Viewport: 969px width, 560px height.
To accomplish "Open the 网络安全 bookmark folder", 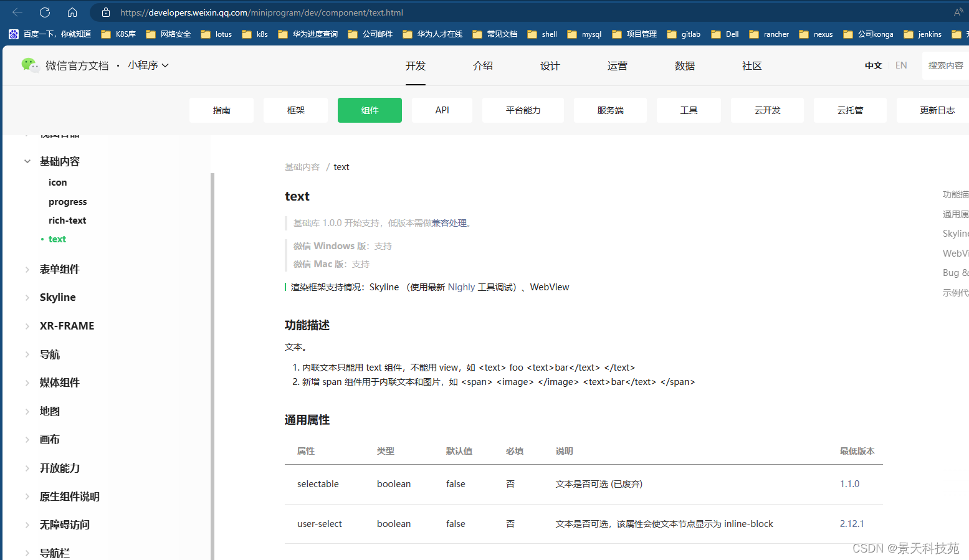I will (x=168, y=34).
